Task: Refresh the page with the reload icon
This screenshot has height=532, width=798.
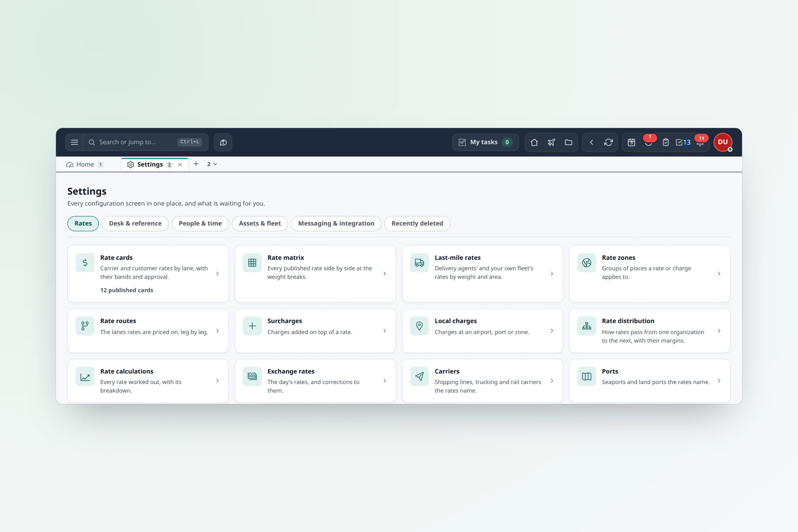Action: point(609,142)
